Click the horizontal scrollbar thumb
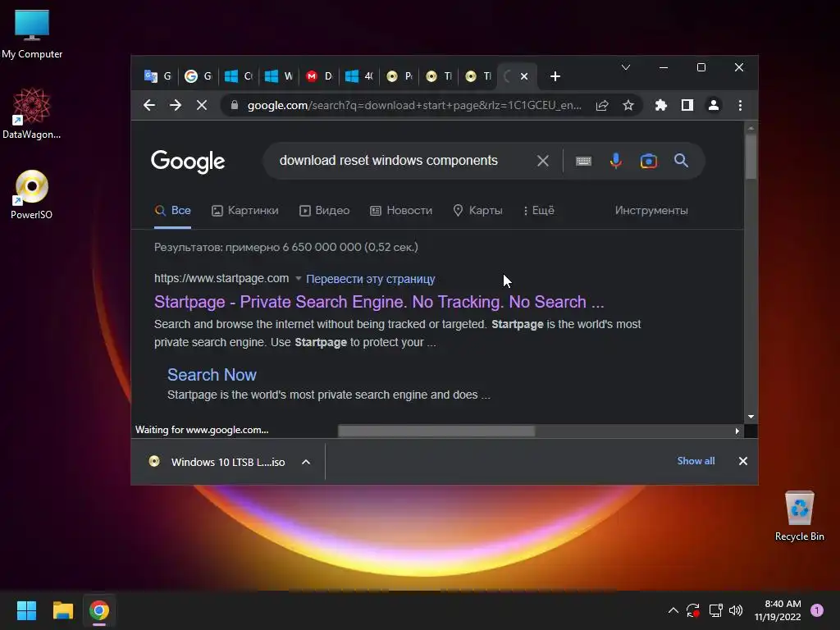 436,431
